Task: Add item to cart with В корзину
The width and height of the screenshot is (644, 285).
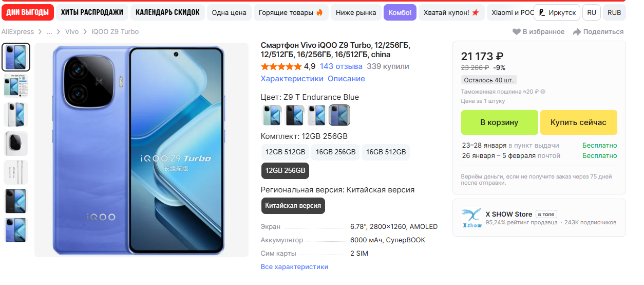Action: 499,122
